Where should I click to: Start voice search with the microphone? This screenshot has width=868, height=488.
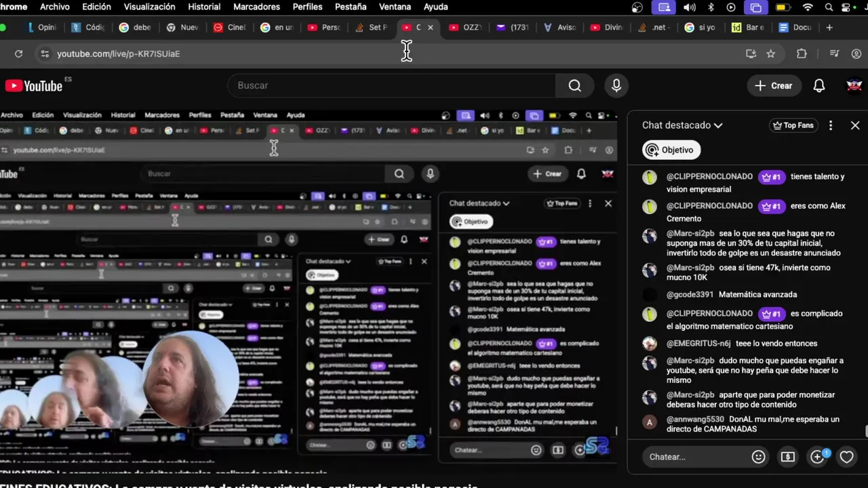point(616,85)
